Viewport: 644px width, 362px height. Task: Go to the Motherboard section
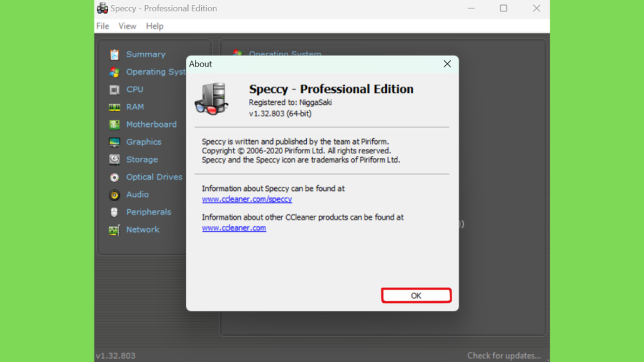(x=152, y=124)
